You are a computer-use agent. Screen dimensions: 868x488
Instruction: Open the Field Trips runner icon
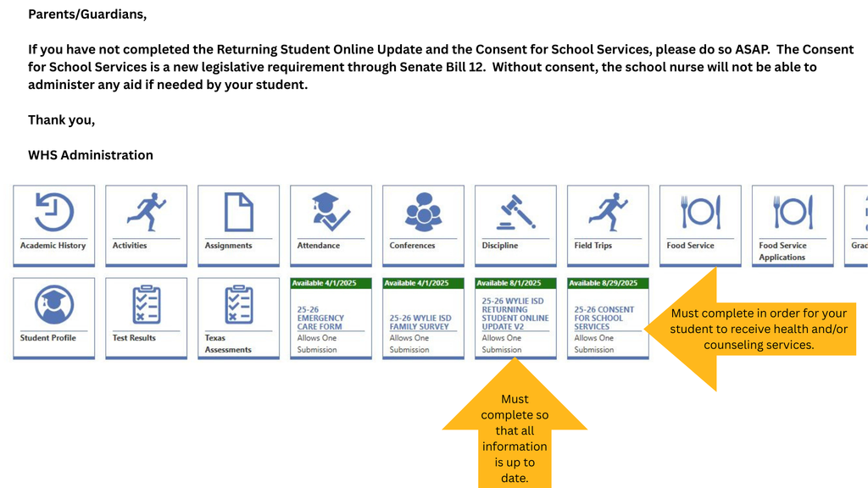608,212
